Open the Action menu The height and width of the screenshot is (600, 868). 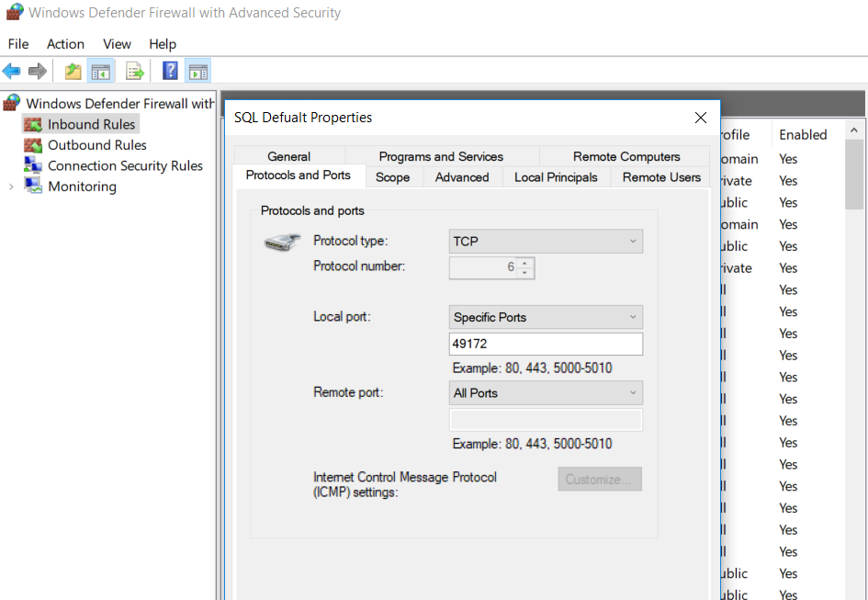pyautogui.click(x=65, y=44)
